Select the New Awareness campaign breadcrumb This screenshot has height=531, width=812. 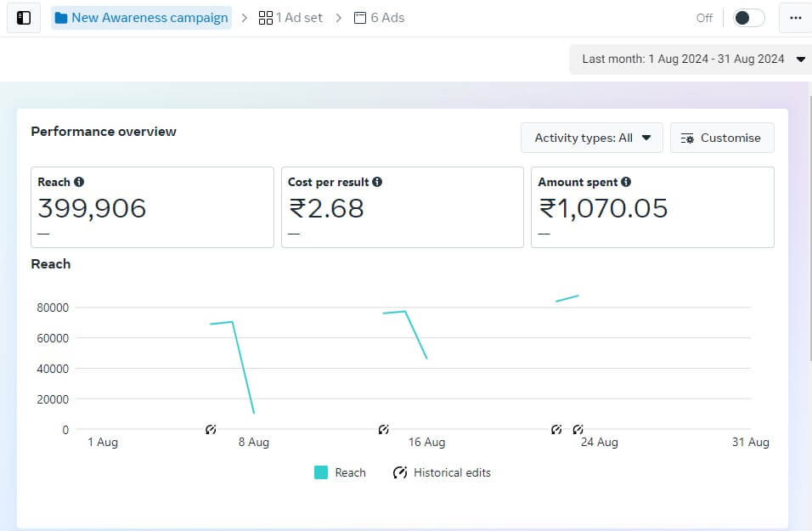[x=149, y=18]
